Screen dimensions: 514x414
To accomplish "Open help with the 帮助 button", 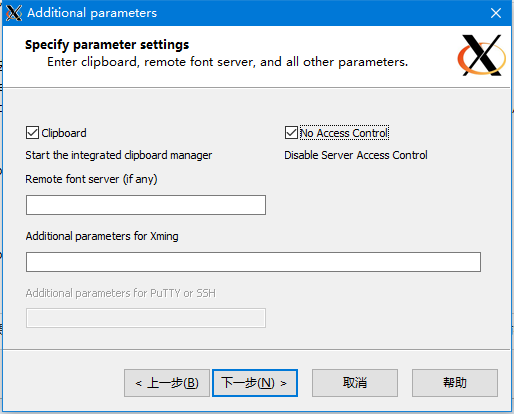I will click(455, 383).
